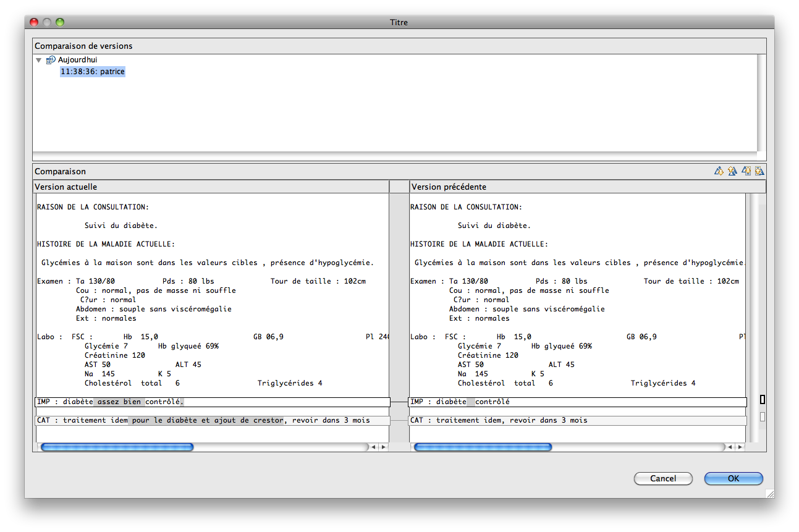
Task: Click the black overview ruler marker for IMP change
Action: (x=763, y=400)
